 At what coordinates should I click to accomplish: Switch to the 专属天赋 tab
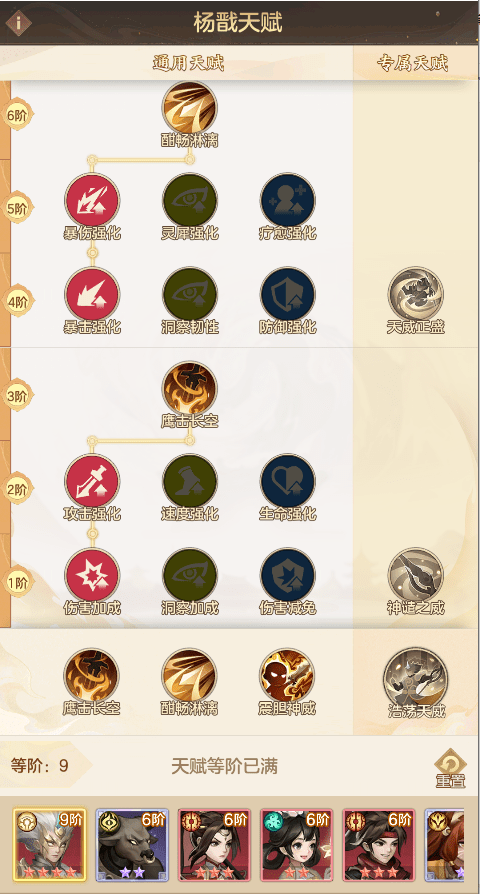tap(413, 63)
